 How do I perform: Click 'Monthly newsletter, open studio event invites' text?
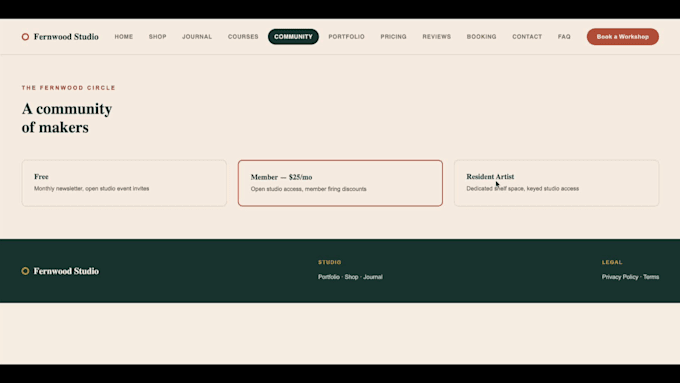(x=92, y=189)
